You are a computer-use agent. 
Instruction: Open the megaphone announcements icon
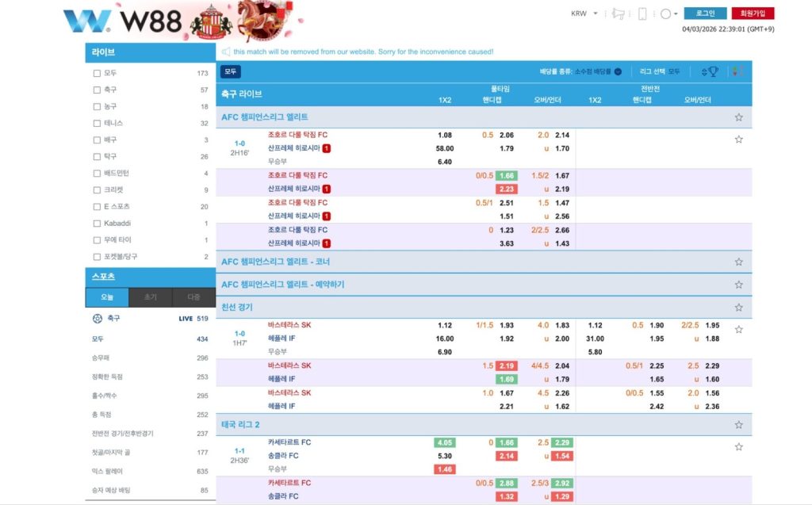pos(618,13)
